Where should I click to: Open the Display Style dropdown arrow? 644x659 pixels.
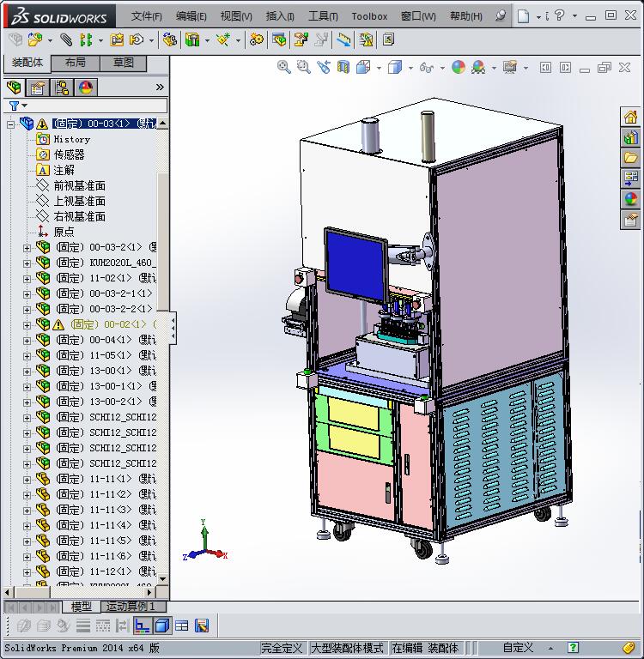pos(410,68)
